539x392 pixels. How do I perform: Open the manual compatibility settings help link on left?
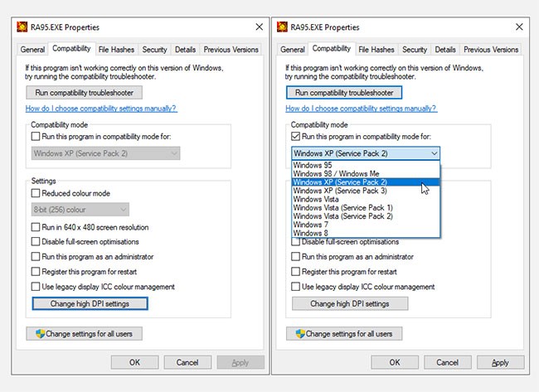(x=101, y=109)
